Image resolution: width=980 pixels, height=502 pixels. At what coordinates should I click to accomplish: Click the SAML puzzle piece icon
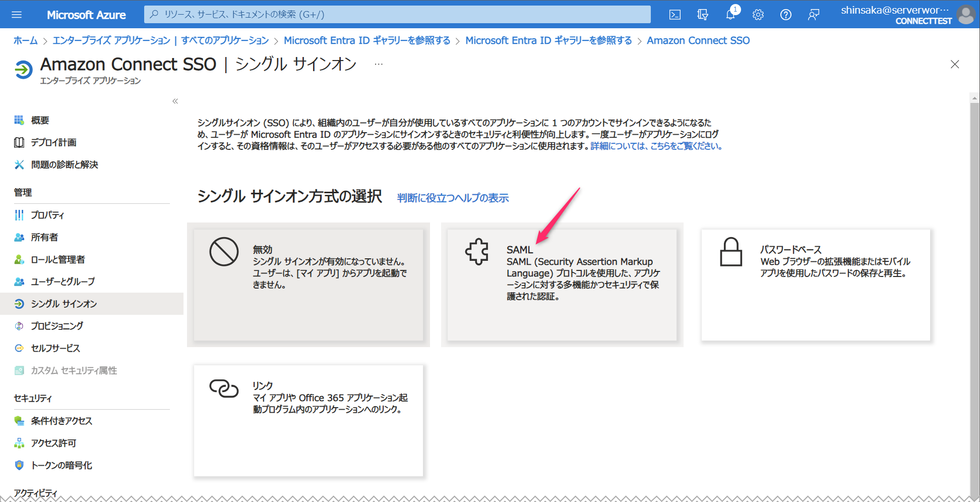(477, 251)
